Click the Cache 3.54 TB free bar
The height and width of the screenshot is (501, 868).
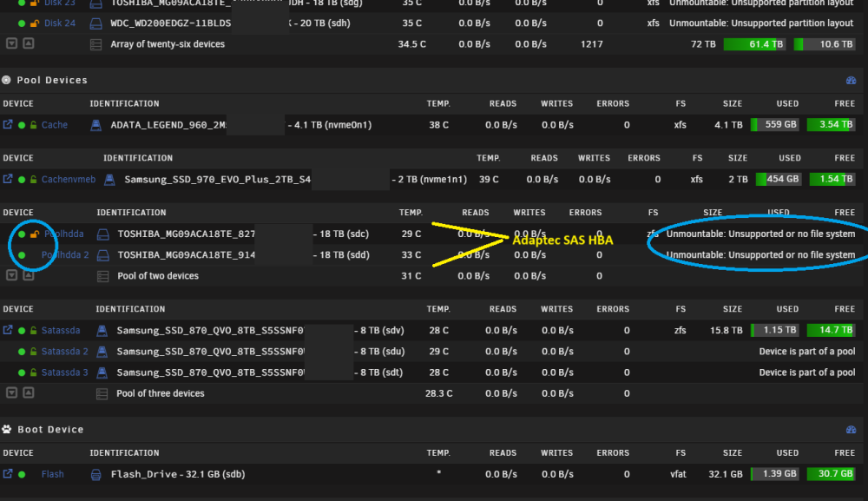(831, 124)
